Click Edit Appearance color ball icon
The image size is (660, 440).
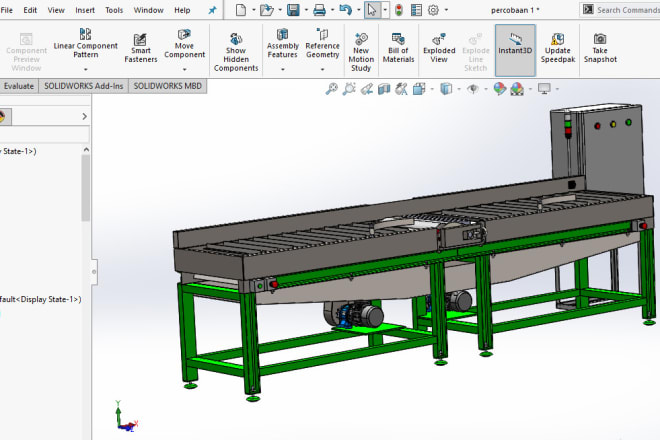click(x=500, y=89)
